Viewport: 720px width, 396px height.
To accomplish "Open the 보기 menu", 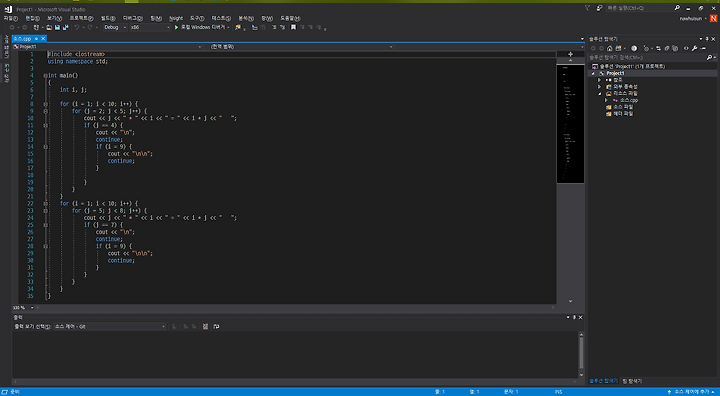I will (x=54, y=18).
